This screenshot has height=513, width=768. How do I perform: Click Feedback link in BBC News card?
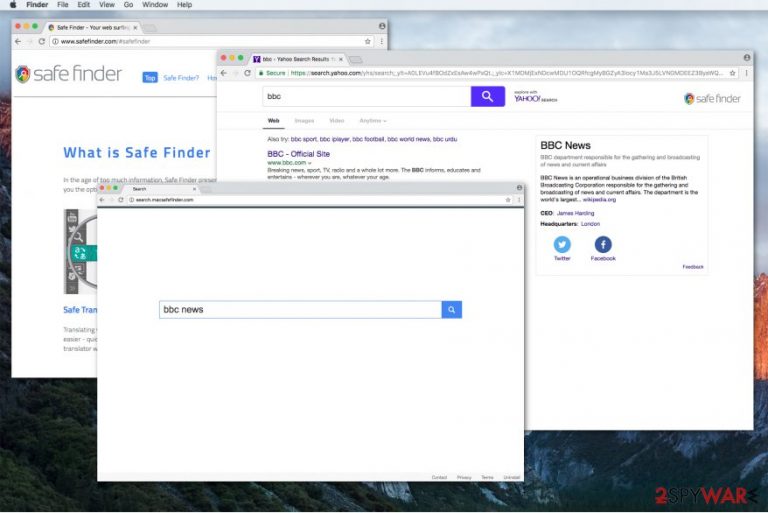click(x=693, y=267)
